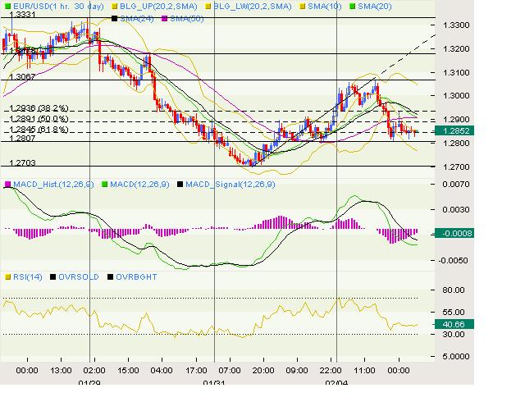Click the 30.00 RSI axis label

coord(454,334)
